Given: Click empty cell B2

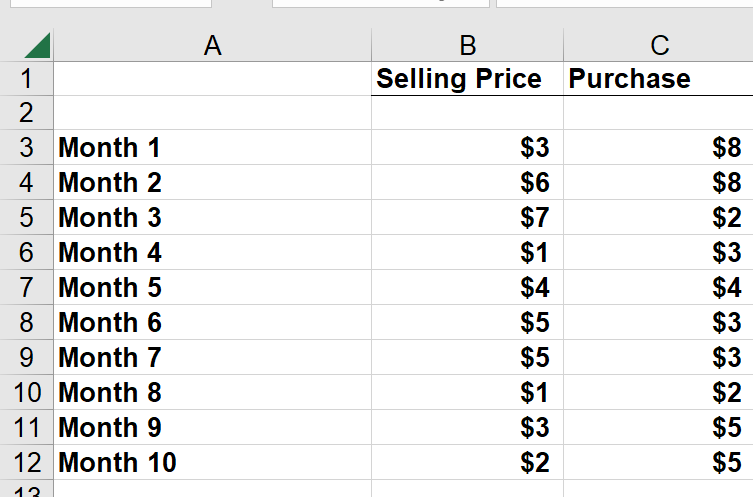Looking at the screenshot, I should 467,113.
